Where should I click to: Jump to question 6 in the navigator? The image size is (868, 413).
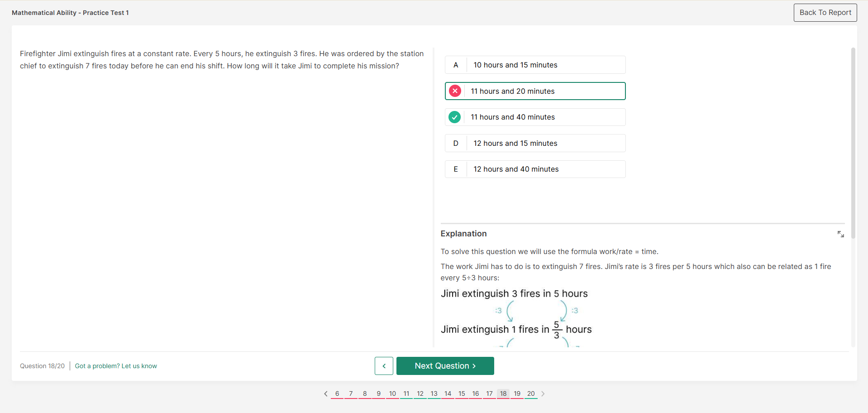[337, 394]
